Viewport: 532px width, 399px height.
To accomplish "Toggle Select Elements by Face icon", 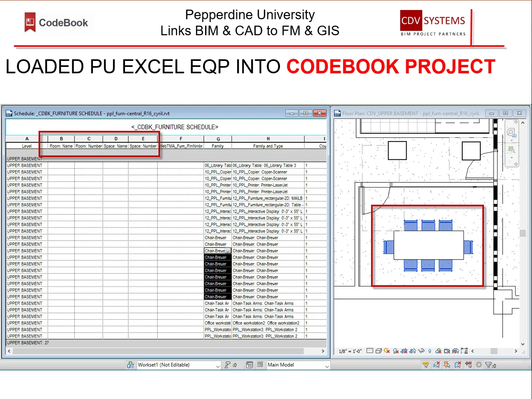I will (457, 365).
